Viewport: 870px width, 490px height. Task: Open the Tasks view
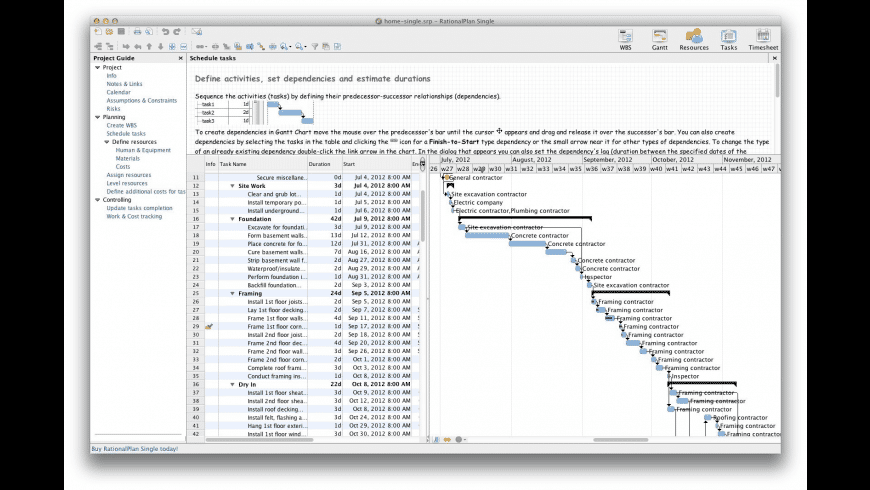click(x=729, y=40)
